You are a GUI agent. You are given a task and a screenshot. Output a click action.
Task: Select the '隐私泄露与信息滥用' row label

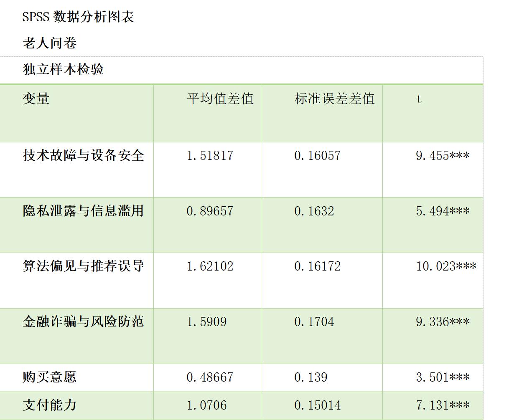(83, 211)
